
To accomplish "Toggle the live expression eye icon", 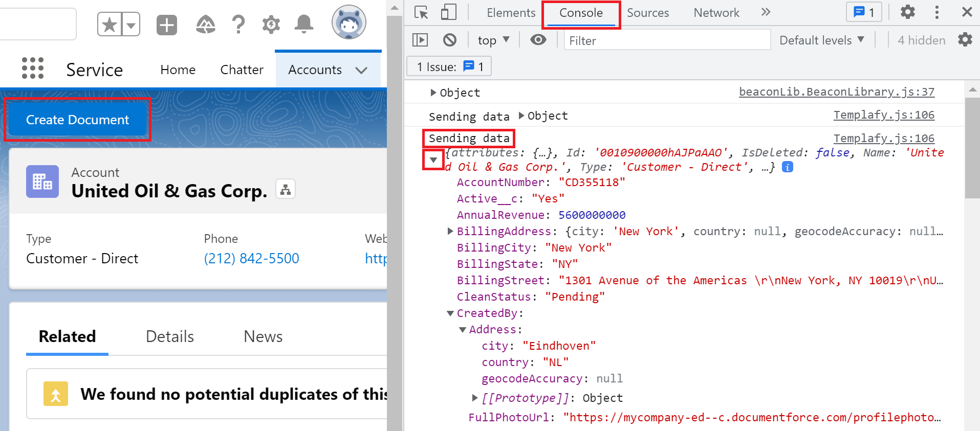I will [538, 40].
